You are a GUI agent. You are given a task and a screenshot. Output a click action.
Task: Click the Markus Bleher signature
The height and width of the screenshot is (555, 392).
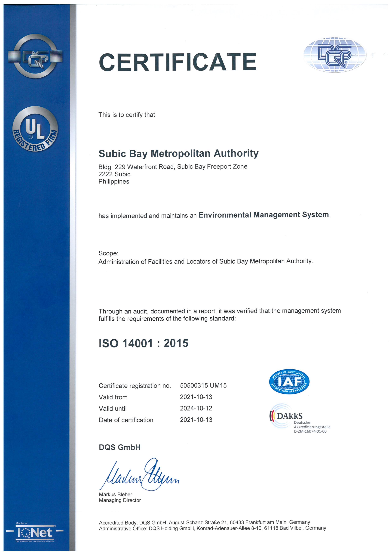click(139, 474)
